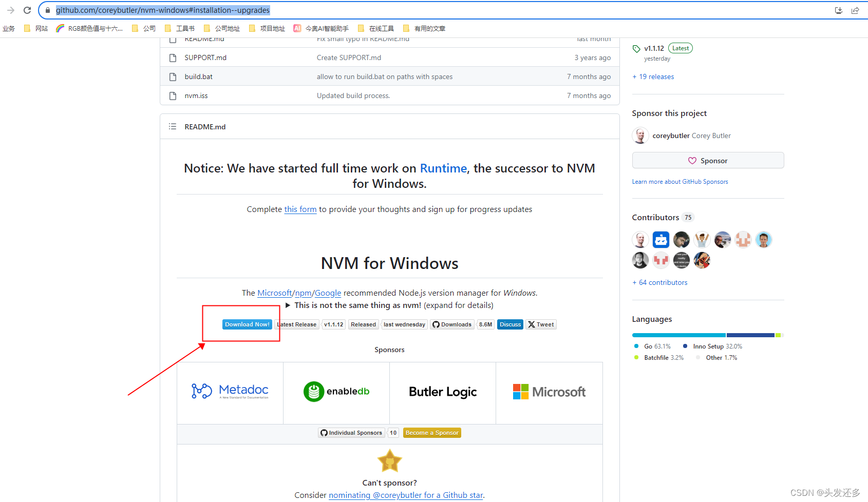Click the Metadoc sponsor logo
This screenshot has width=868, height=502.
(x=230, y=391)
